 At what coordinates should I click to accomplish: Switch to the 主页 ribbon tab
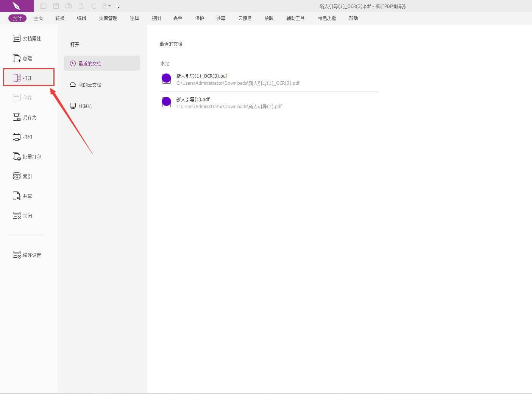[x=38, y=18]
